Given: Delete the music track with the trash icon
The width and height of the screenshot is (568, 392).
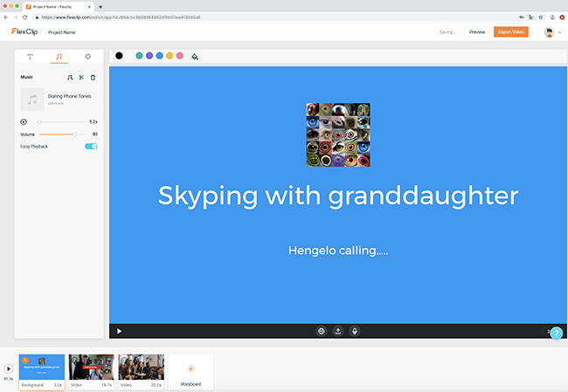Looking at the screenshot, I should tap(93, 77).
